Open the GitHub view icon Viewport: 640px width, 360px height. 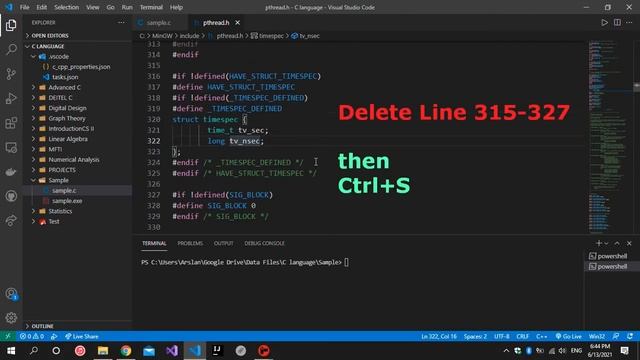point(11,196)
